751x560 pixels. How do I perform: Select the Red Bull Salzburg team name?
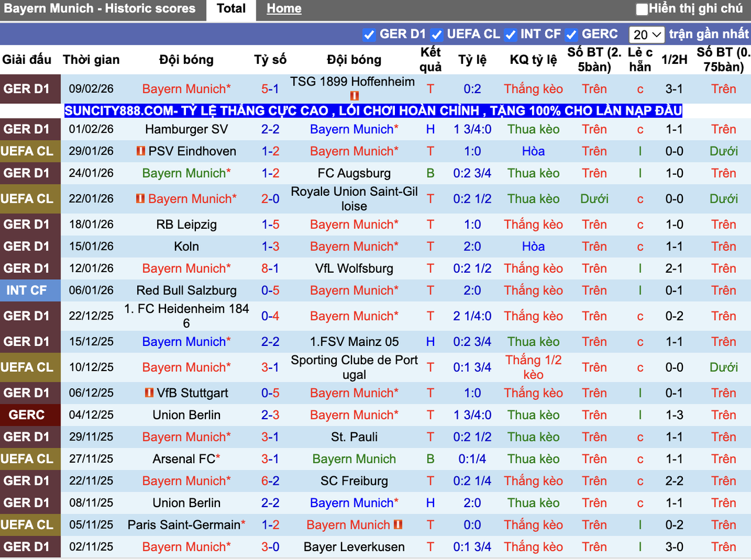pos(187,291)
